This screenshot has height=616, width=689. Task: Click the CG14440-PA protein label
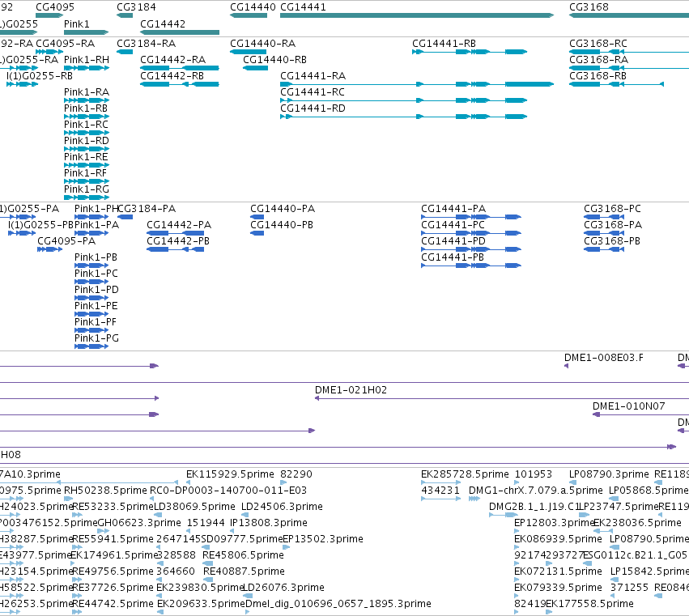pos(283,209)
